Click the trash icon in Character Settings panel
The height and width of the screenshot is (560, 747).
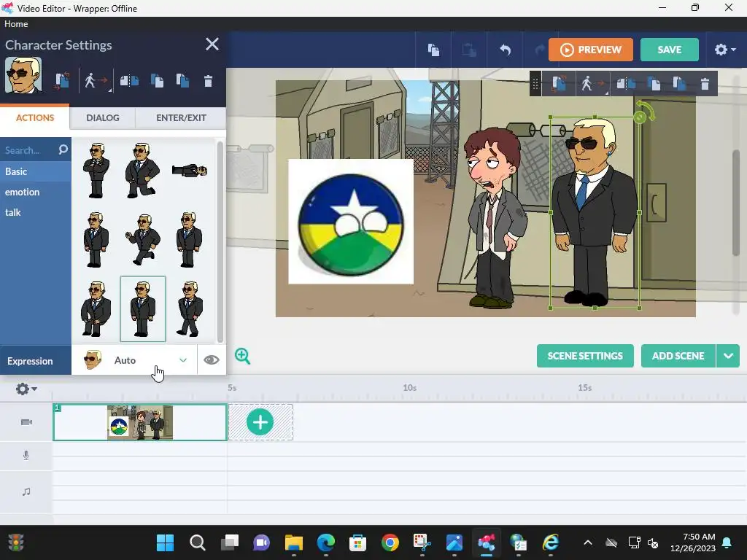click(x=208, y=80)
